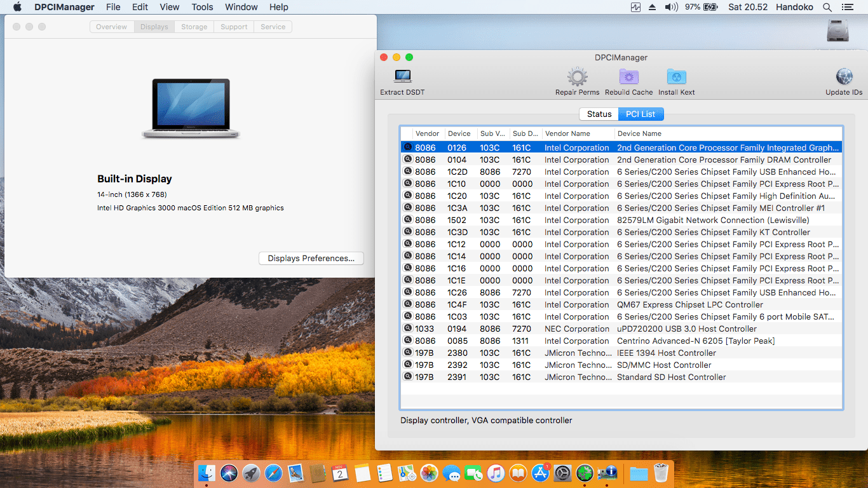Image resolution: width=868 pixels, height=488 pixels.
Task: Open the Window menu
Action: tap(241, 7)
